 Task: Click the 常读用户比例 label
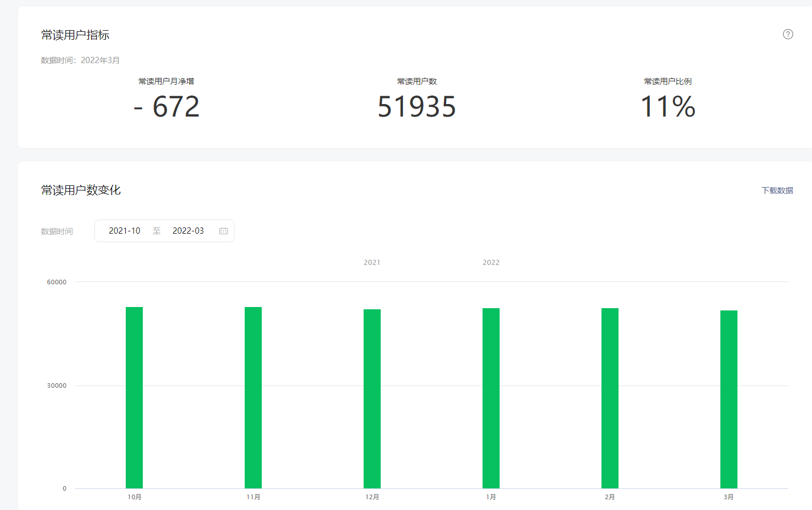tap(668, 81)
